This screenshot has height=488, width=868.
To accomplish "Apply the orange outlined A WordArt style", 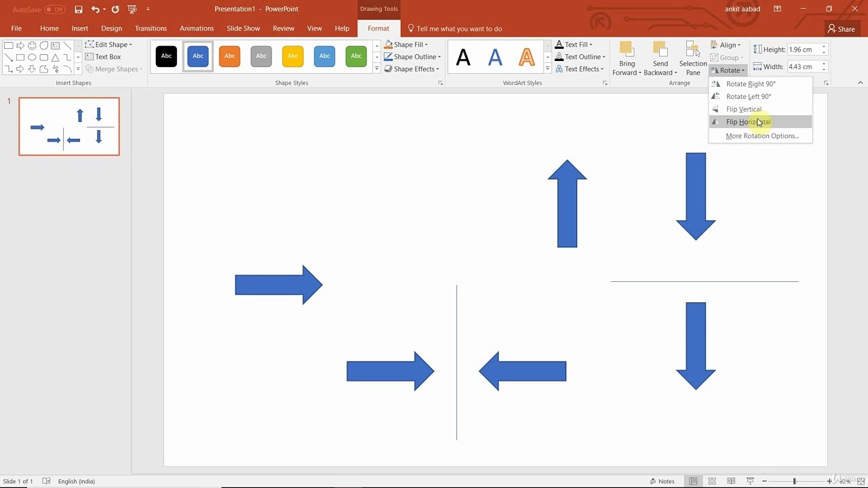I will point(527,57).
